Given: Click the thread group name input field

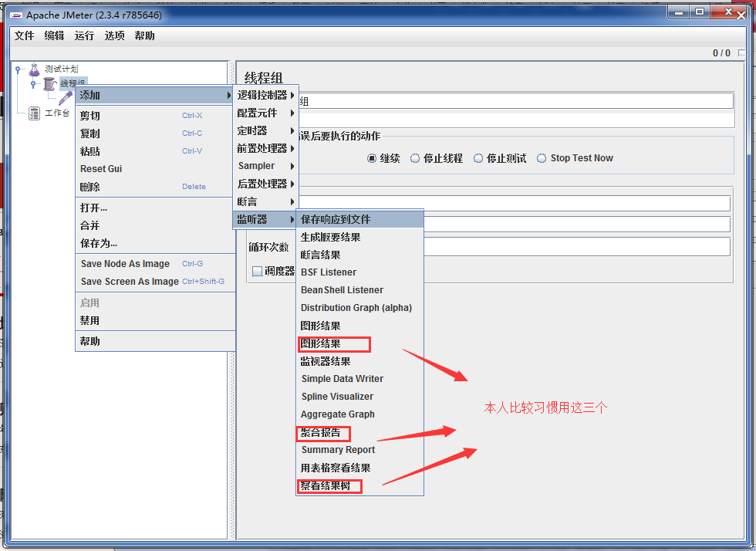Looking at the screenshot, I should coord(516,101).
